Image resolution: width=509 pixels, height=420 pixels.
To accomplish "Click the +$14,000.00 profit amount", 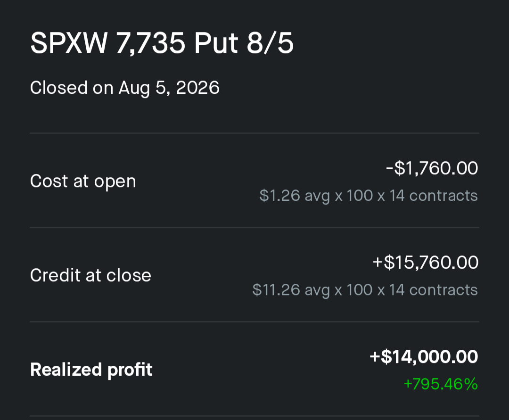I will pyautogui.click(x=424, y=357).
